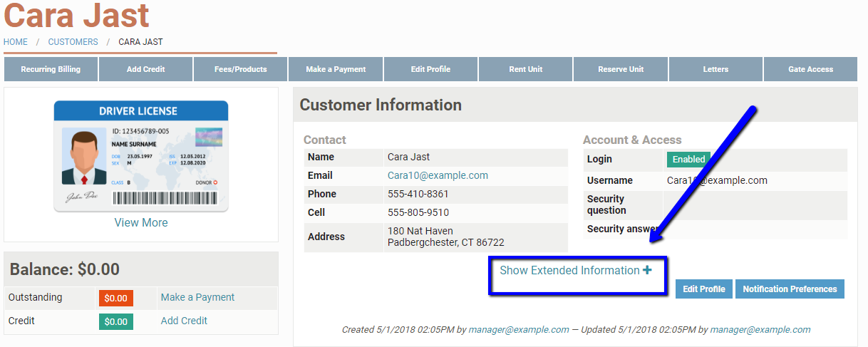Click the orange $0.00 outstanding badge
Screen dimensions: 868x347
(116, 298)
